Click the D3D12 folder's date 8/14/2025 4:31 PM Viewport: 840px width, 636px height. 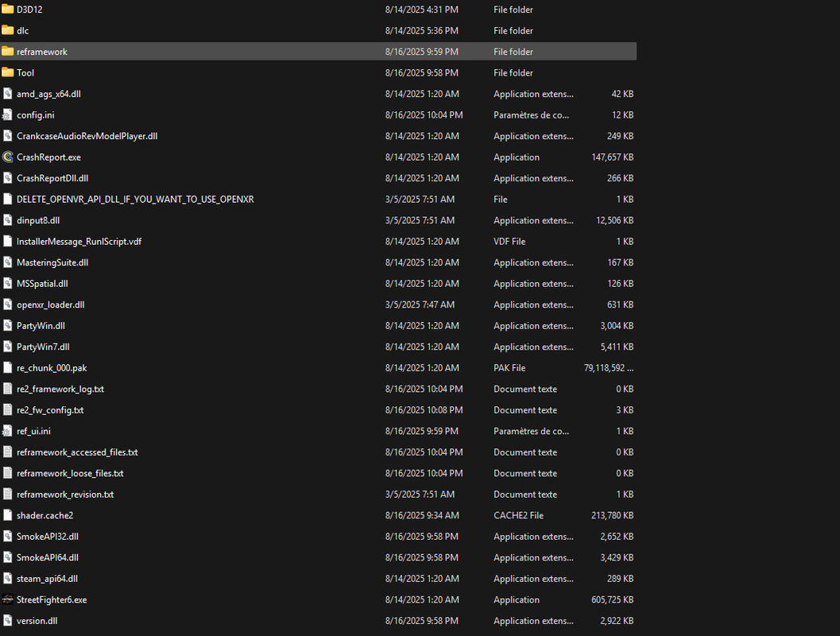tap(422, 9)
